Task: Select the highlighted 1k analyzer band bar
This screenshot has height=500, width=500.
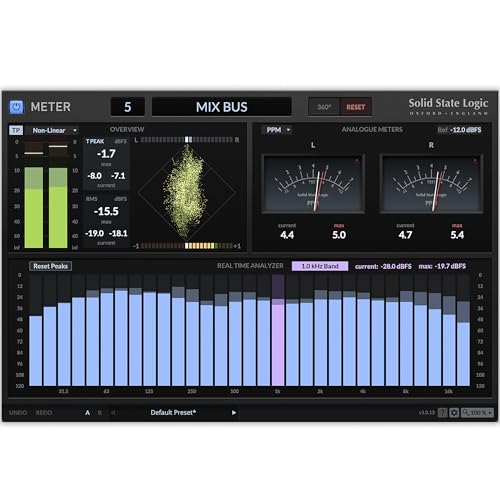Action: pos(278,330)
